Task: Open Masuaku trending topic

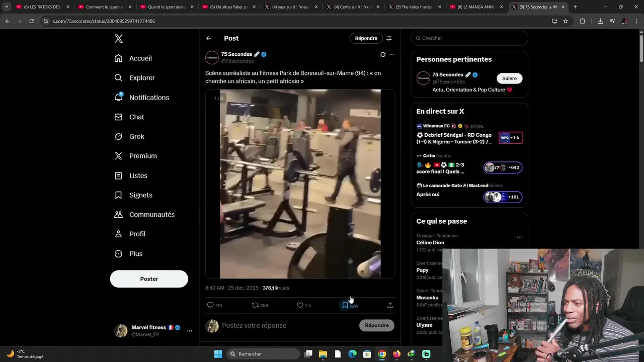Action: coord(427,298)
